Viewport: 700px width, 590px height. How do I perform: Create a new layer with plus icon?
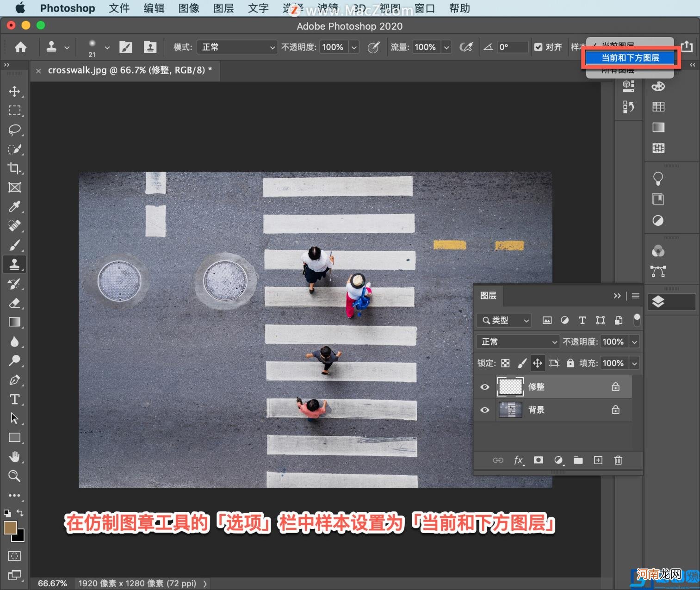(x=598, y=460)
